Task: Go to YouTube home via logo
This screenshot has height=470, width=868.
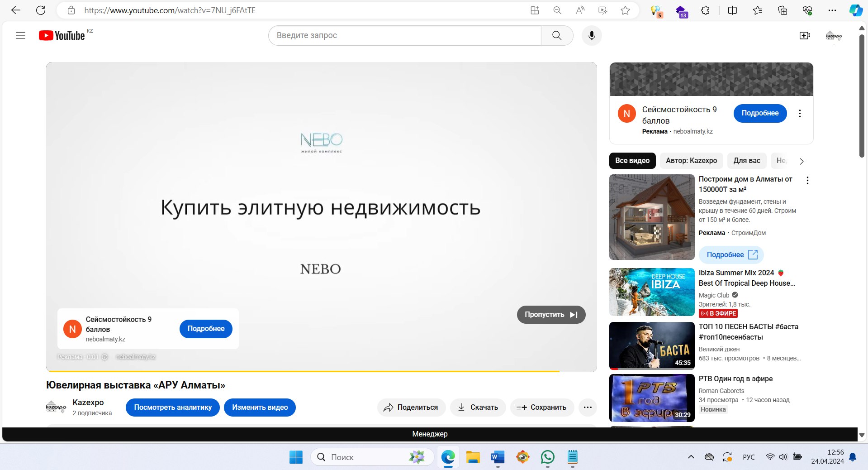Action: [x=62, y=35]
